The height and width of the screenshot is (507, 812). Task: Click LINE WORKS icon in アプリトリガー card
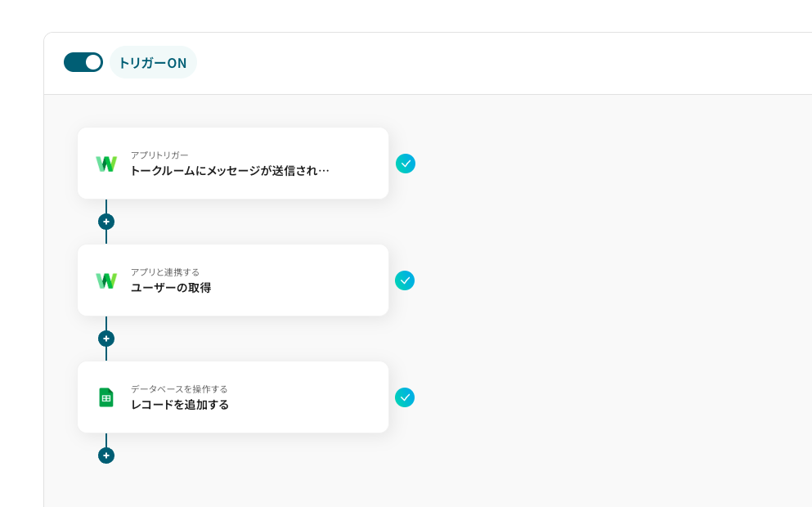pyautogui.click(x=106, y=164)
